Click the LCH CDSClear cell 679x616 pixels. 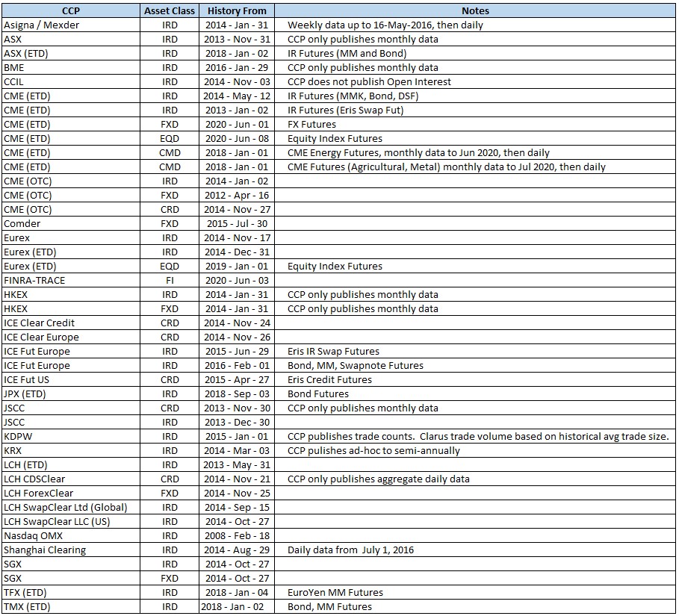click(x=70, y=479)
